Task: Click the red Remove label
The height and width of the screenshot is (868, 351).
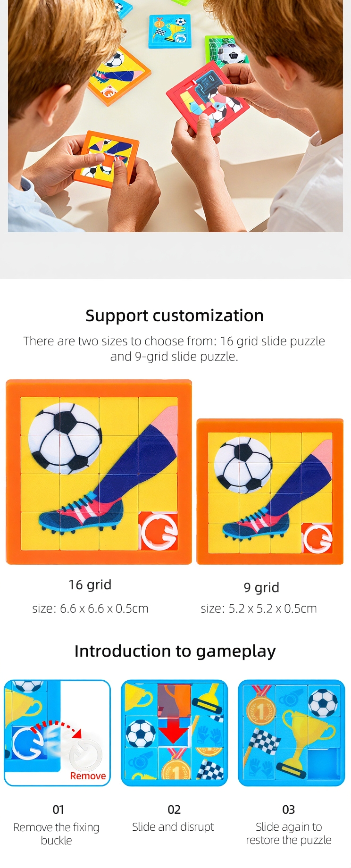Action: 88,776
